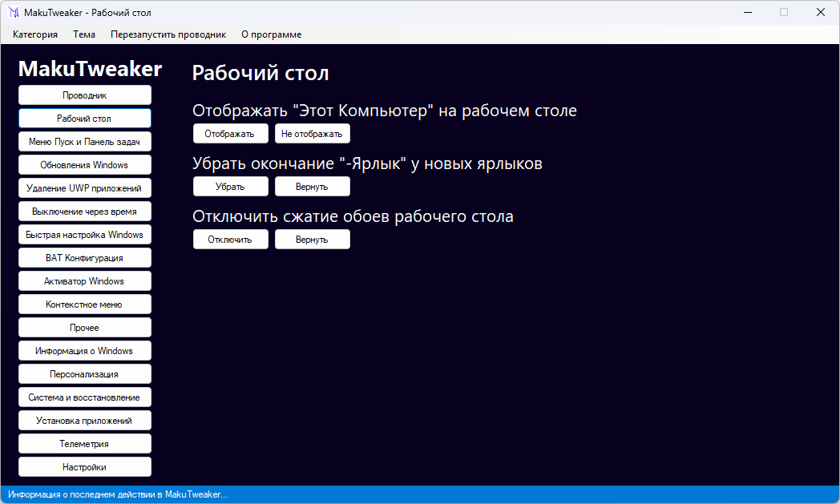Open the Тема menu

84,34
